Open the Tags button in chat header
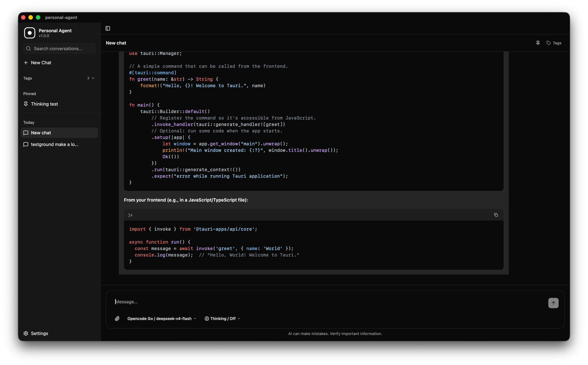588x365 pixels. [x=554, y=43]
